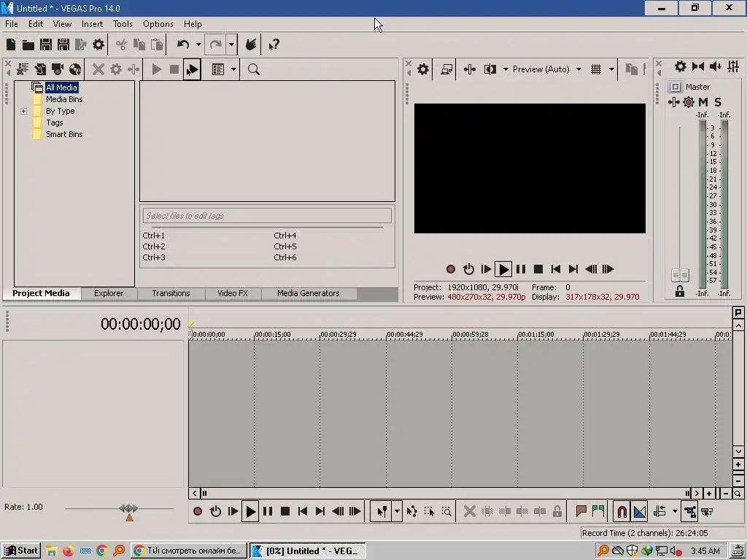Open the Undo history dropdown arrow
The image size is (747, 560).
click(x=198, y=44)
